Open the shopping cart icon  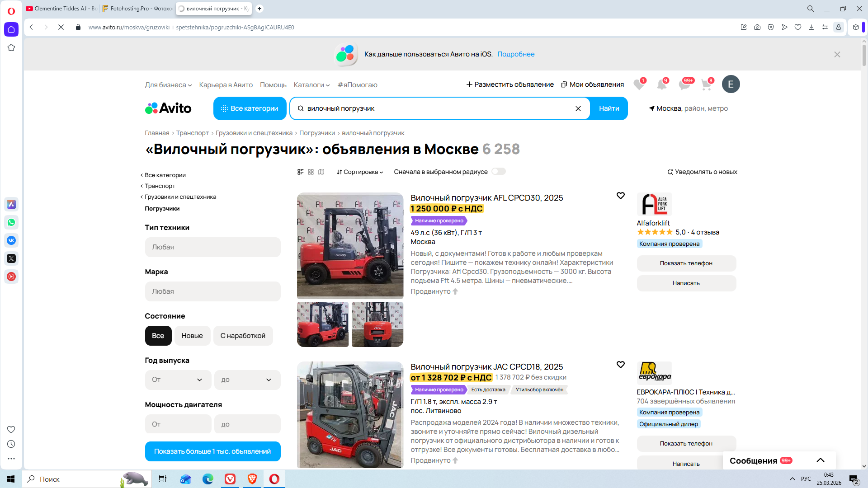(x=706, y=84)
